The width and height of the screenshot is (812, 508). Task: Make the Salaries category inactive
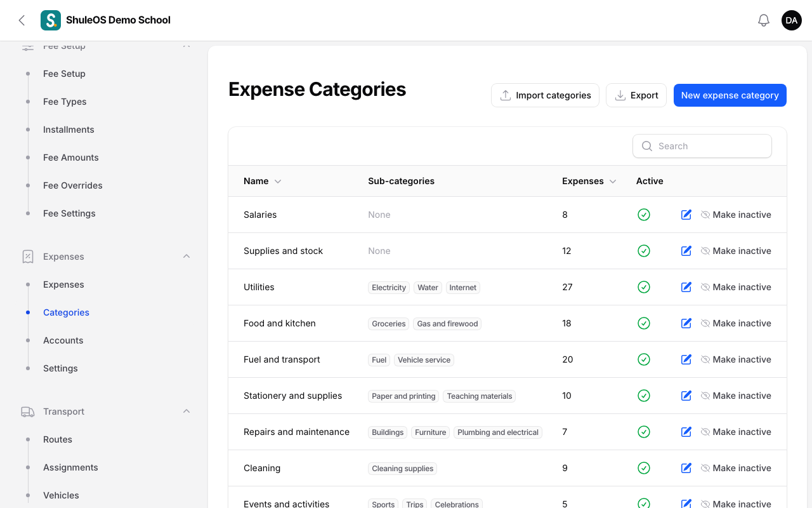(x=736, y=215)
